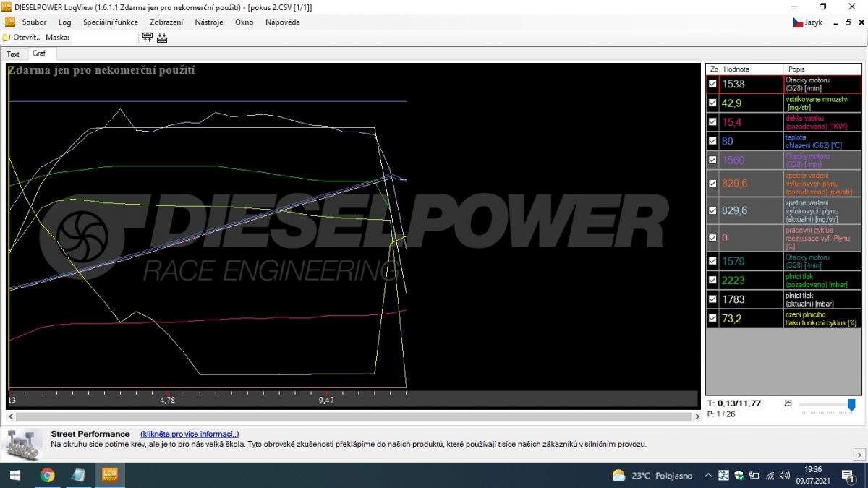Click the toolbar icon with downward arrows
868x488 pixels.
pos(162,38)
